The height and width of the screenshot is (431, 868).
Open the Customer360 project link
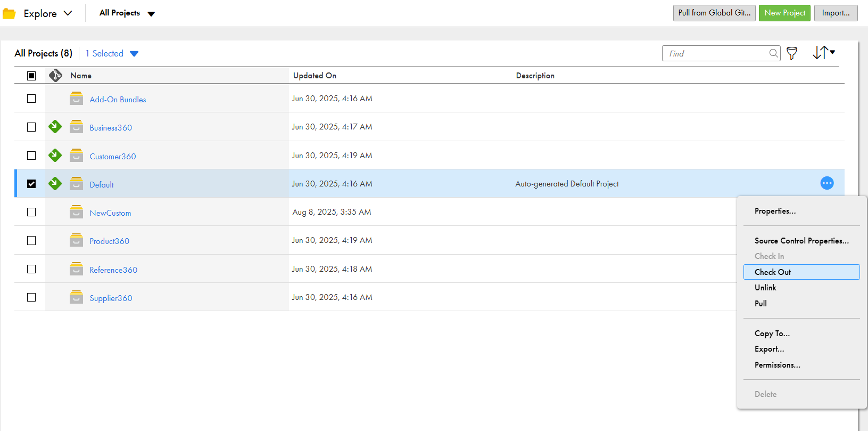(113, 157)
